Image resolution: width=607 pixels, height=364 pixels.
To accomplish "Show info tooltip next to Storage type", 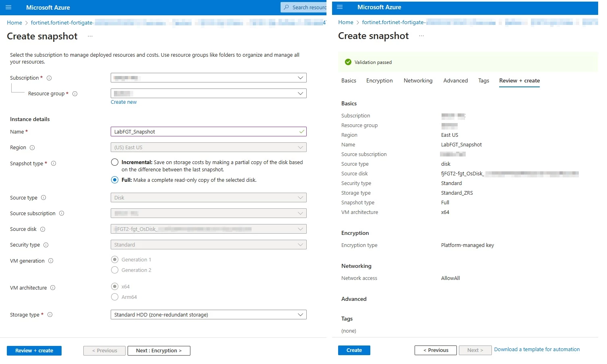I will (50, 315).
